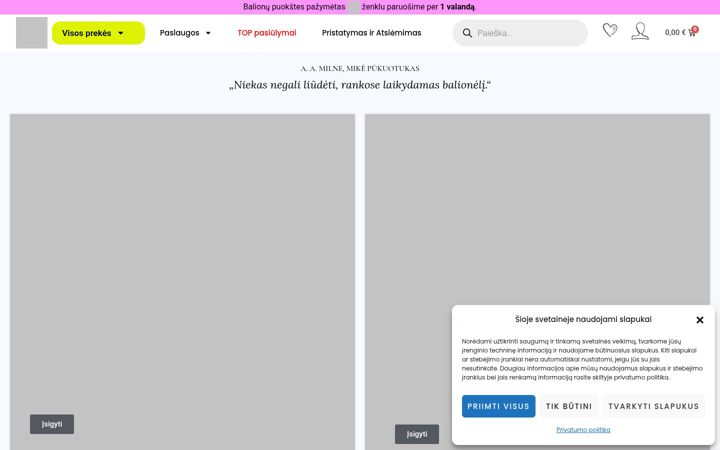Viewport: 720px width, 450px height.
Task: Open Pristatymas ir Atsiėmimas page
Action: coord(371,33)
